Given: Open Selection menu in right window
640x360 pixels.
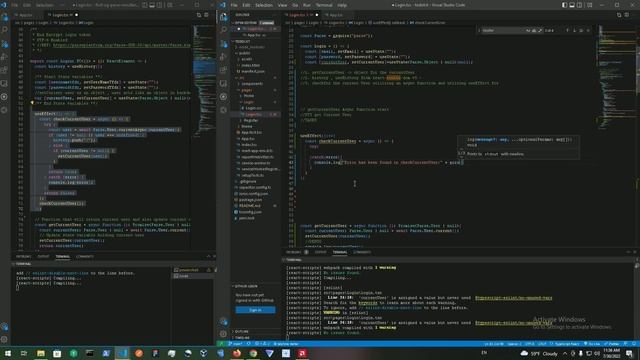Looking at the screenshot, I should point(264,5).
